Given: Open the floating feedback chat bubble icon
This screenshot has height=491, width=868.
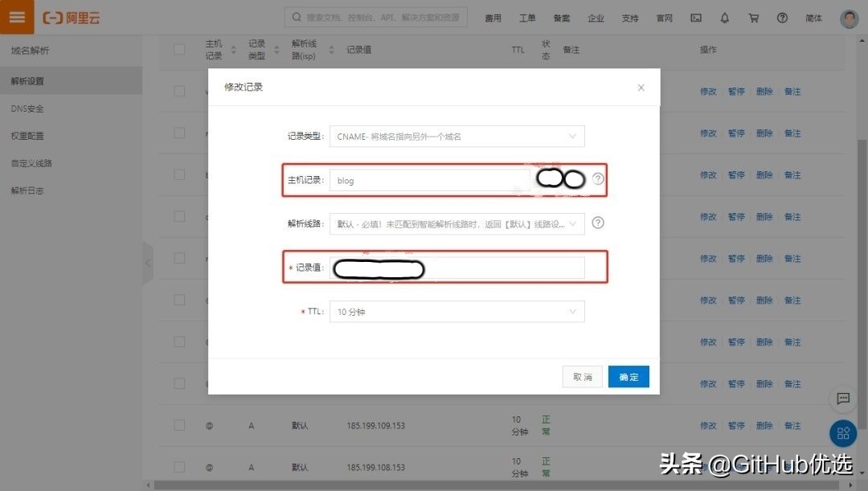Looking at the screenshot, I should (x=842, y=399).
